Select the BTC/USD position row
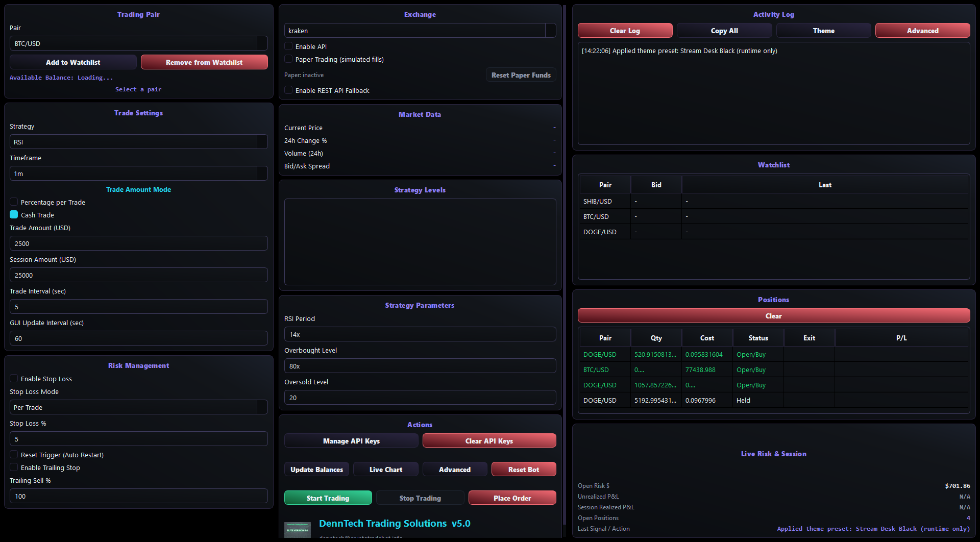 [x=774, y=369]
